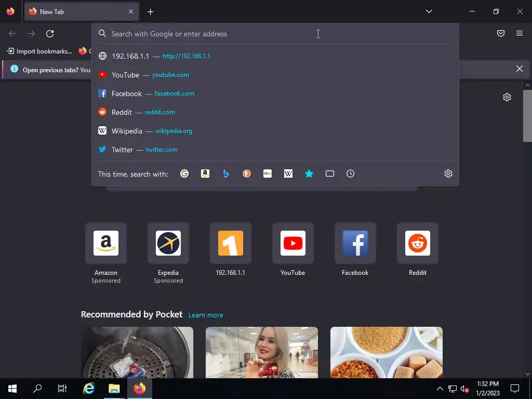Image resolution: width=532 pixels, height=399 pixels.
Task: Open taskbar clock showing 1:32 PM
Action: [487, 389]
